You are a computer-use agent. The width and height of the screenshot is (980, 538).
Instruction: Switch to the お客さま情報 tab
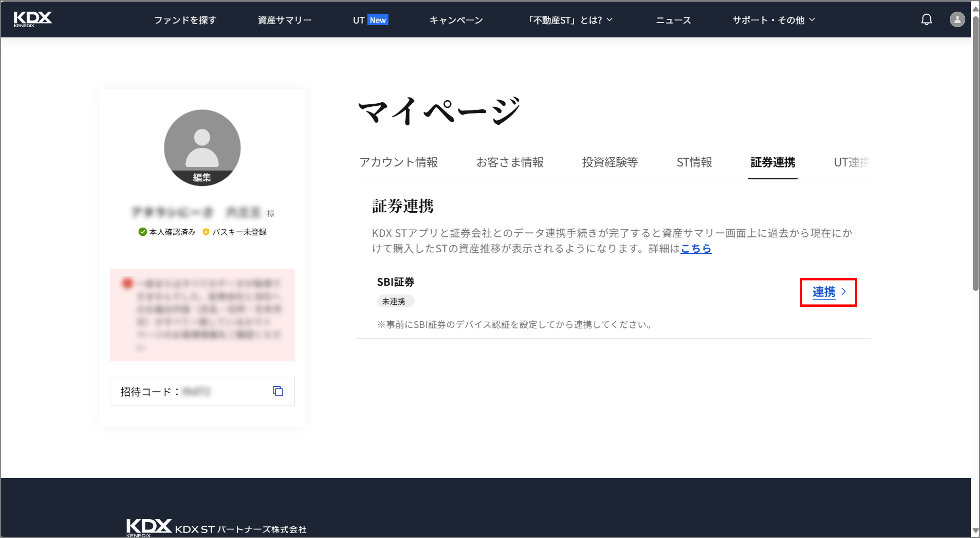510,162
